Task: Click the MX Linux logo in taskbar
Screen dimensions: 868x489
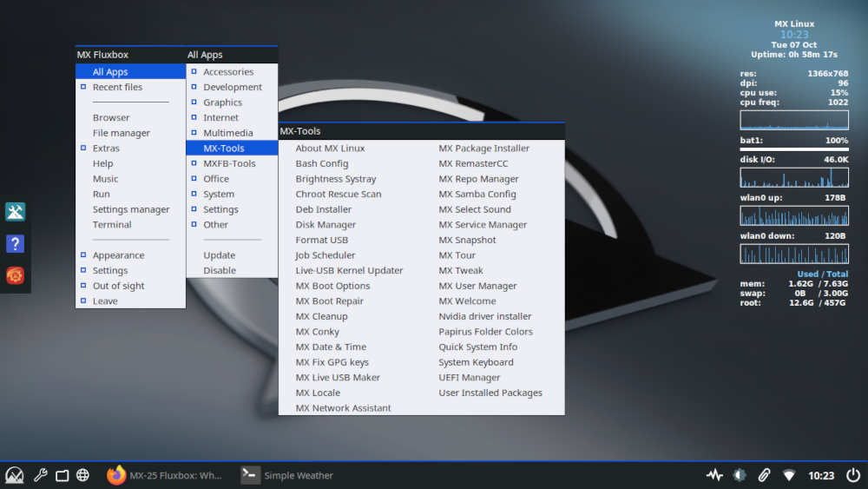Action: pyautogui.click(x=15, y=475)
